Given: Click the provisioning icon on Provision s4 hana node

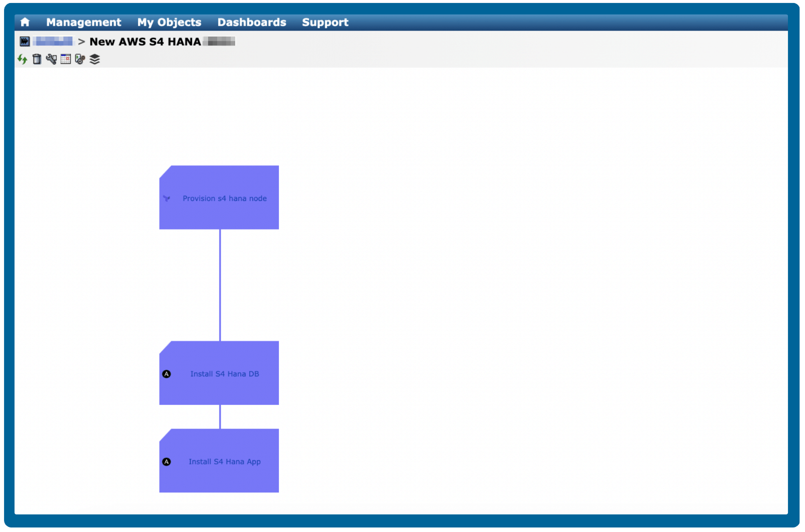Looking at the screenshot, I should click(x=166, y=198).
